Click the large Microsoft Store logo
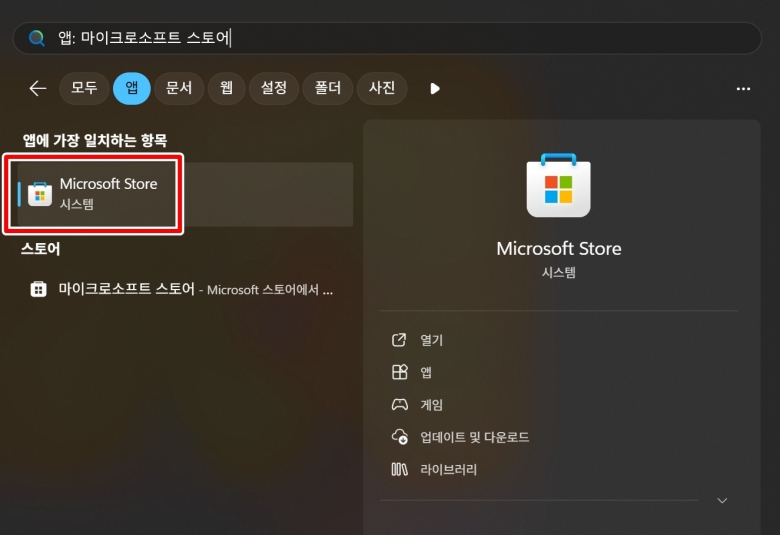 pos(559,185)
